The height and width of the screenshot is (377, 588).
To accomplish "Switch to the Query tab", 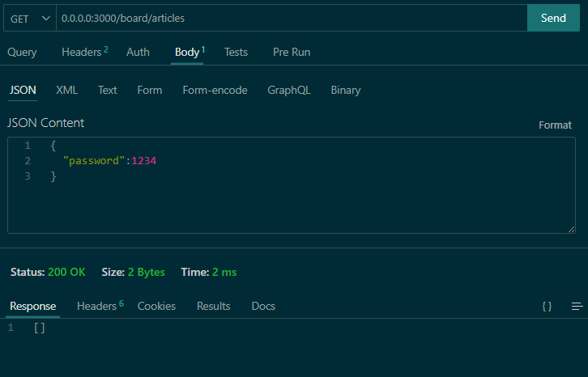I will pos(22,52).
